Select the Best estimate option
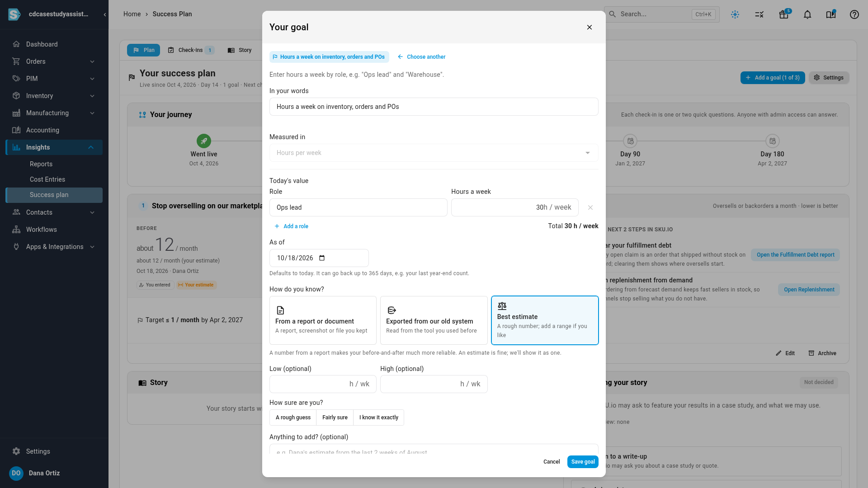 point(545,320)
